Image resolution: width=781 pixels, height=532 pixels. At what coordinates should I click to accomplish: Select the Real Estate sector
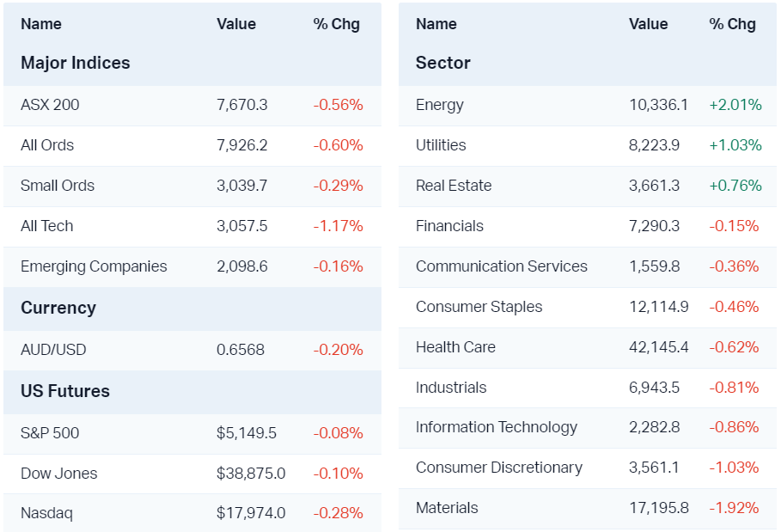coord(454,186)
